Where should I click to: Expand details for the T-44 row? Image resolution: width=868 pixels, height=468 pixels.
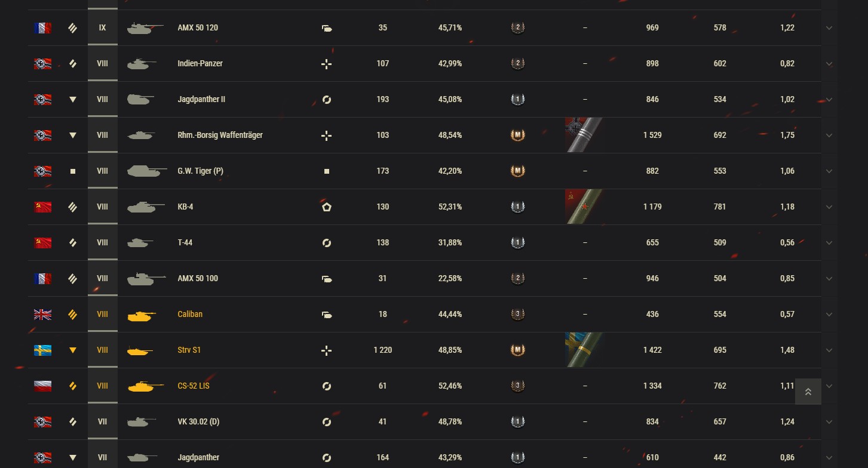click(x=829, y=243)
